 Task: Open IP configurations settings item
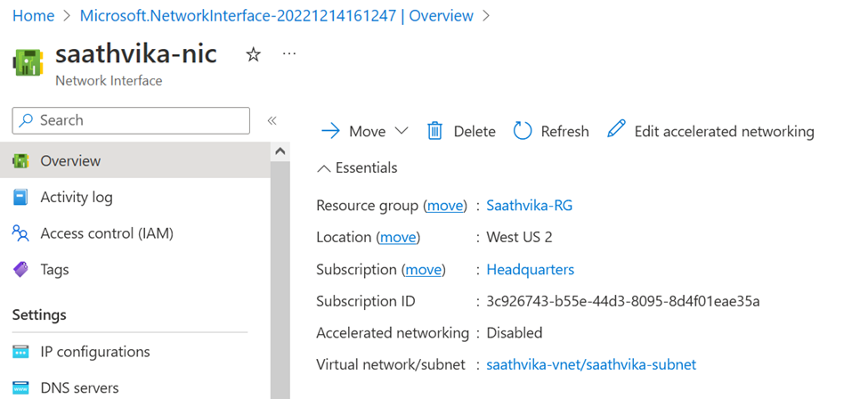click(x=135, y=352)
